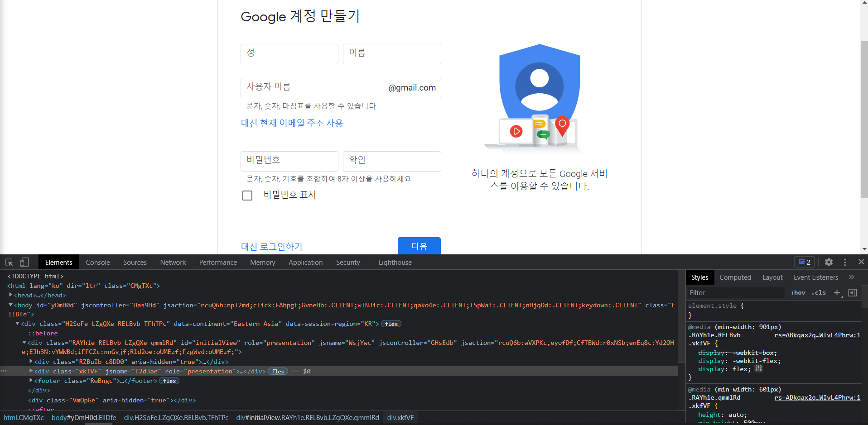Click the 대신 현재 이메일 주소 사용 link
Viewport: 868px width, 425px height.
point(292,123)
